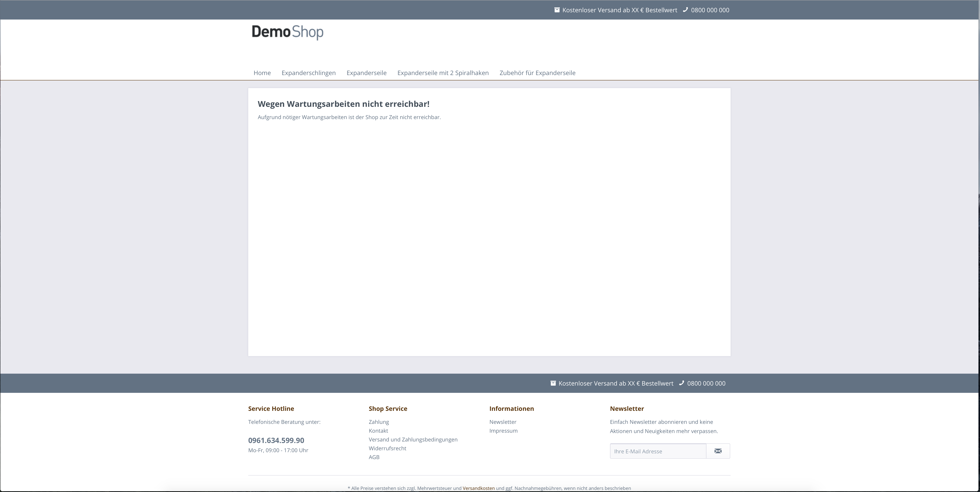This screenshot has height=492, width=980.
Task: Click the Newsletter column heading
Action: click(627, 408)
